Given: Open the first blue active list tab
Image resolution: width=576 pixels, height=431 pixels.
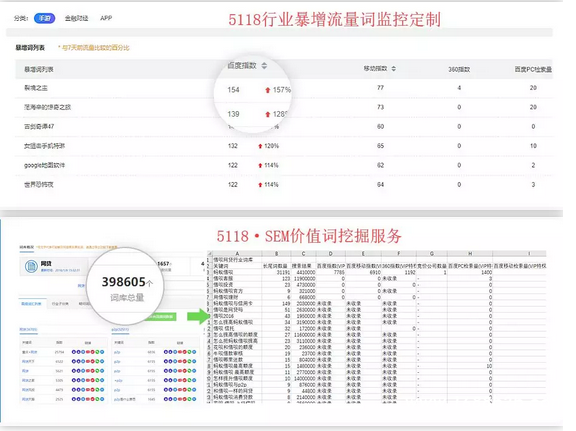Looking at the screenshot, I should 31,304.
